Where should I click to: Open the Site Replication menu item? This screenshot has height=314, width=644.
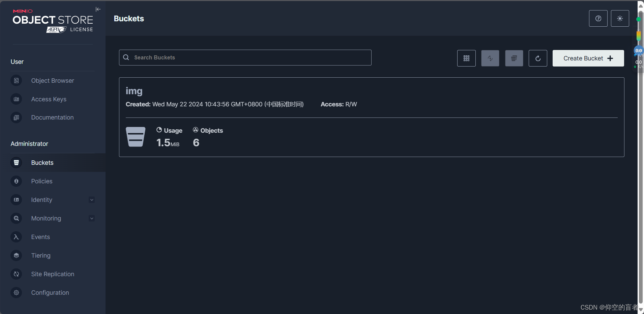[x=53, y=274]
